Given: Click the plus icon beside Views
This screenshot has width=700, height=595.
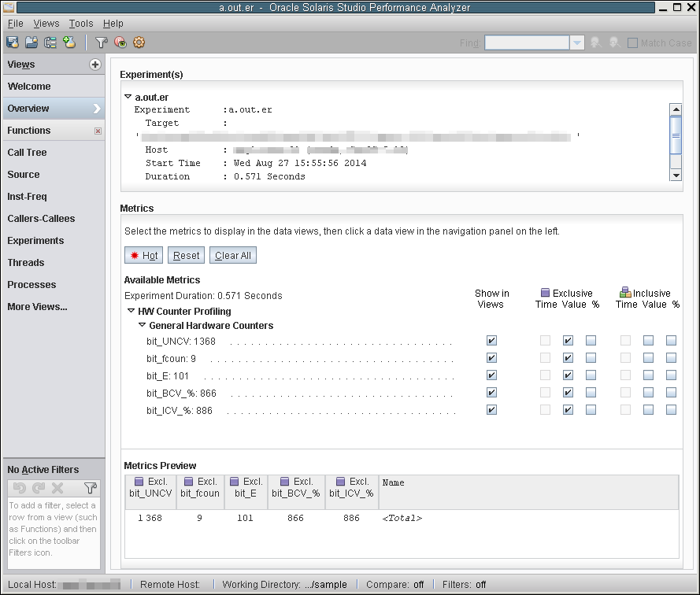Looking at the screenshot, I should 94,65.
